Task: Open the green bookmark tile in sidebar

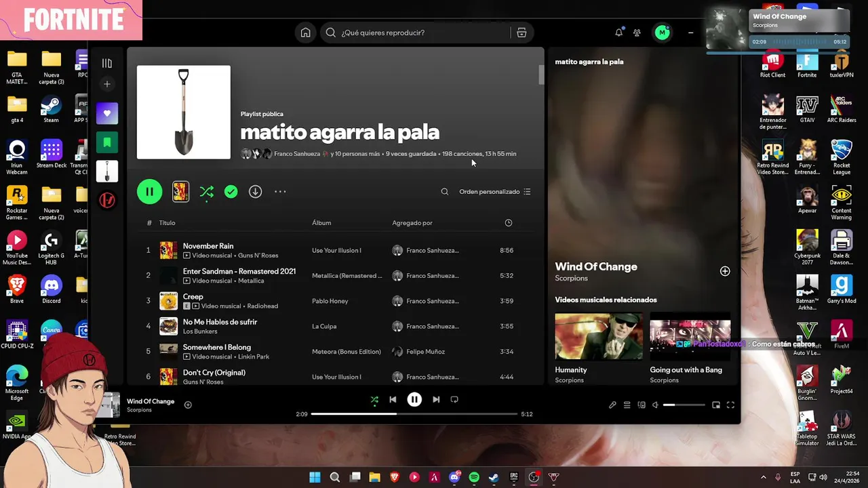Action: [x=107, y=142]
